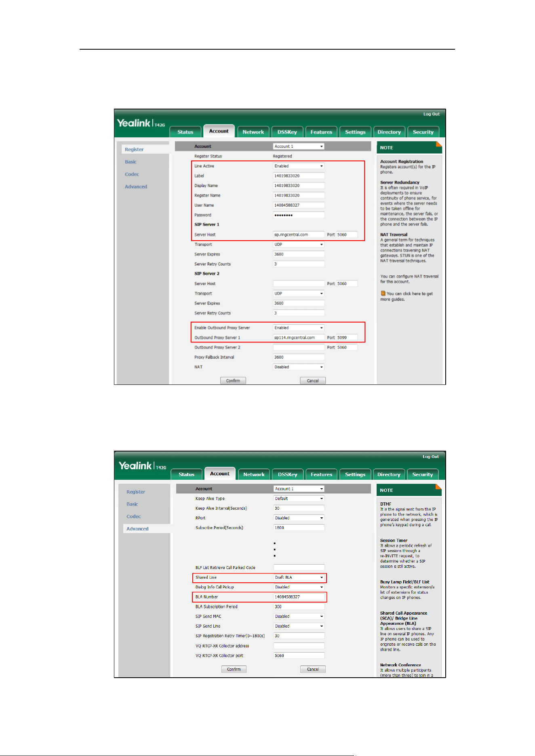Open the RPort dropdown

click(299, 518)
